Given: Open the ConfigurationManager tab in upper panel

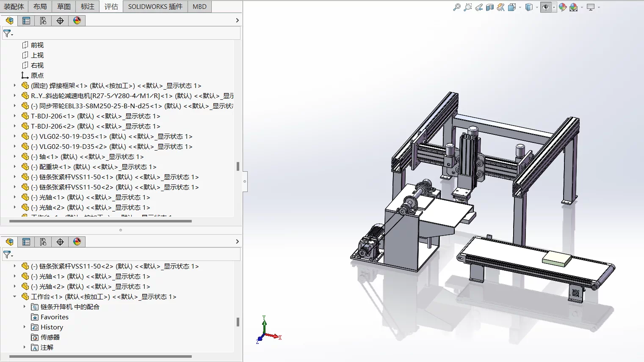Looking at the screenshot, I should (x=43, y=21).
